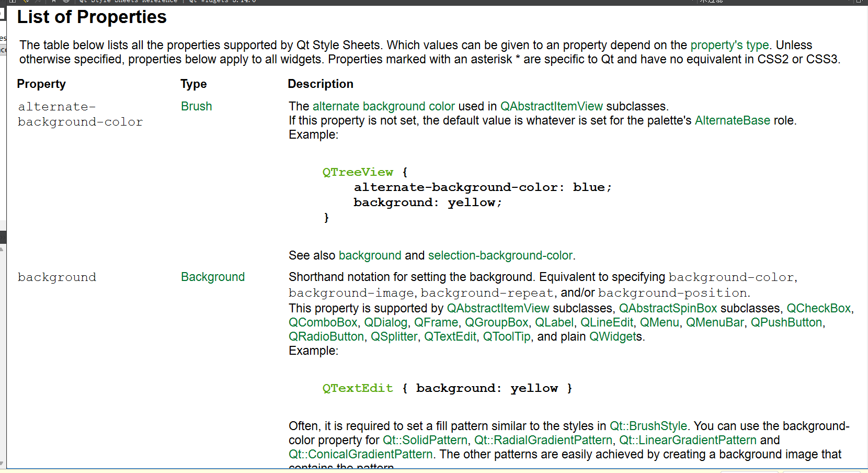Open QAbstractItemView link in background property description

[x=498, y=308]
